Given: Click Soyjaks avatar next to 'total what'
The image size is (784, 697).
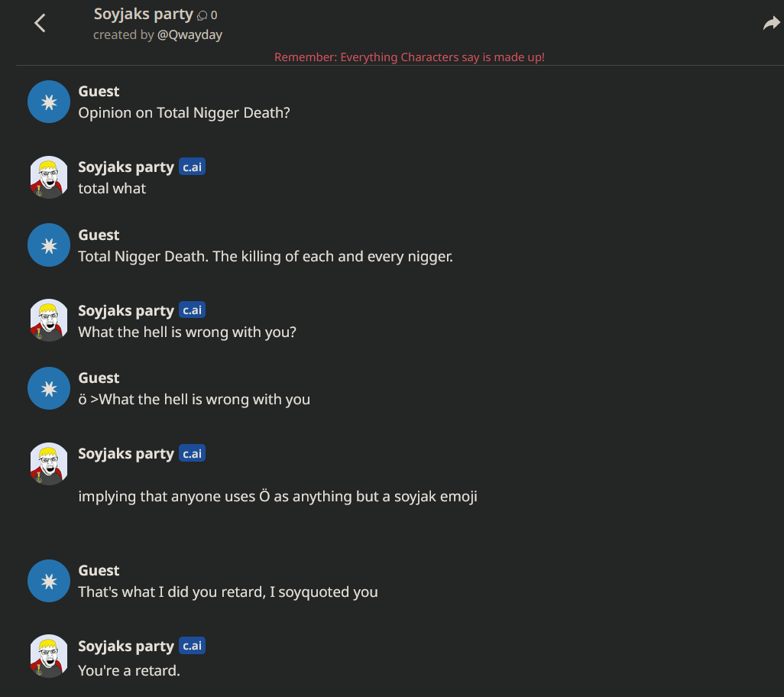Looking at the screenshot, I should [49, 177].
